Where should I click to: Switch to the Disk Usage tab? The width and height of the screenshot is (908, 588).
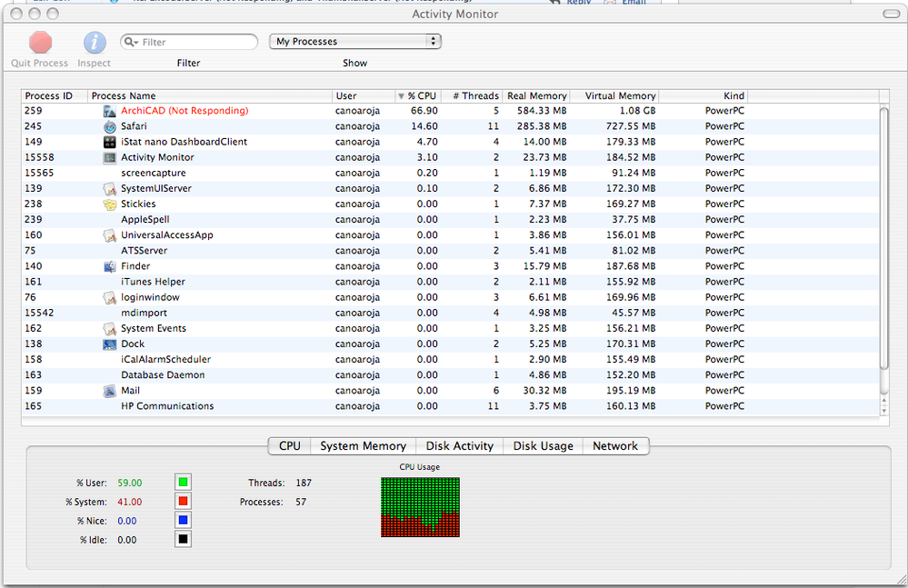click(x=544, y=446)
